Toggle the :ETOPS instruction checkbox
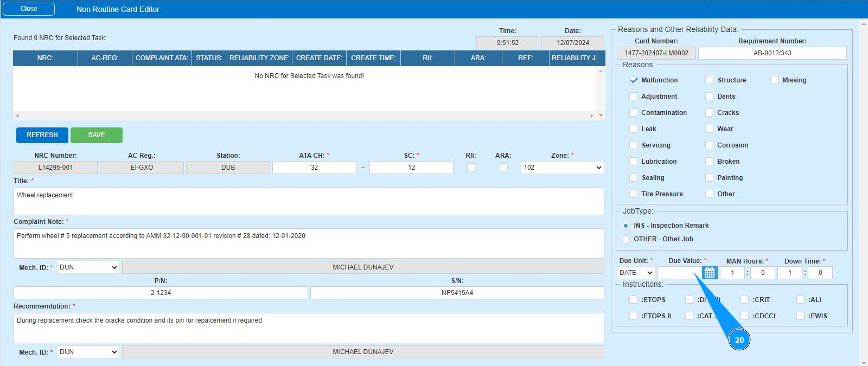This screenshot has height=366, width=868. [x=633, y=300]
